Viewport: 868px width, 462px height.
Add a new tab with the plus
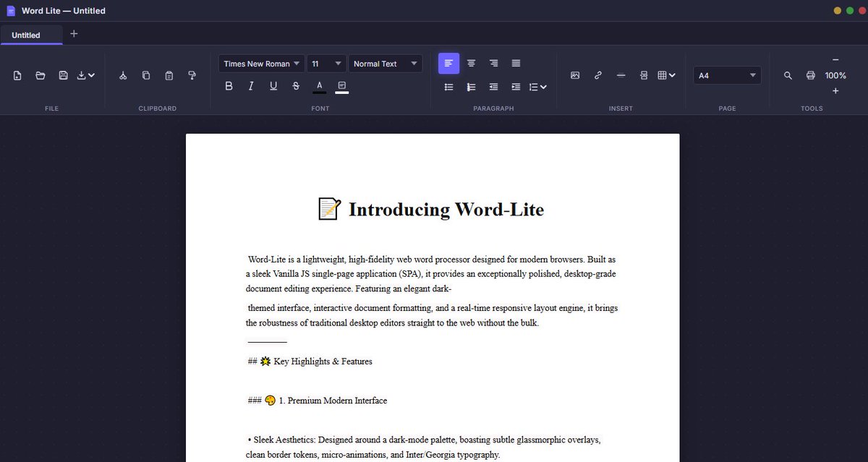coord(74,34)
